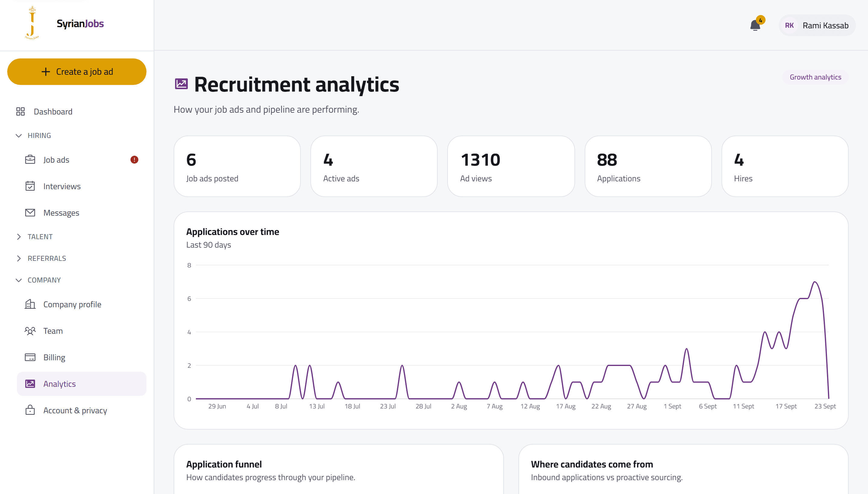868x494 pixels.
Task: Click the Analytics chart icon in sidebar
Action: coord(30,383)
